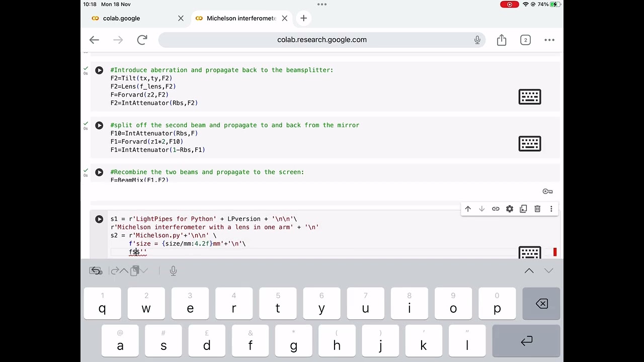
Task: Tap keyboard icon beside the s1 code cell
Action: coord(530,253)
